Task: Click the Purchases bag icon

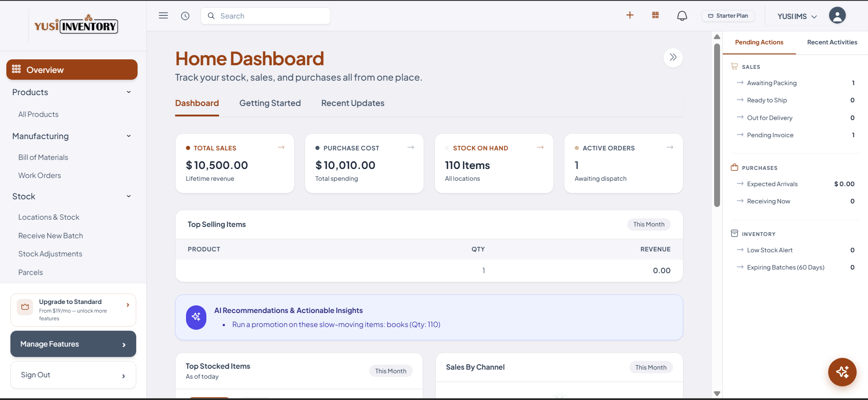Action: 734,167
